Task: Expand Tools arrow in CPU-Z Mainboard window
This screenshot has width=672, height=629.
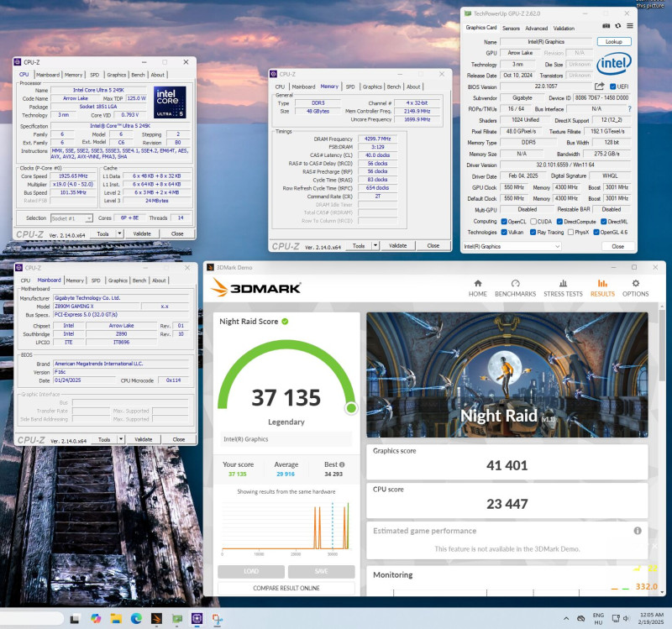Action: click(121, 439)
